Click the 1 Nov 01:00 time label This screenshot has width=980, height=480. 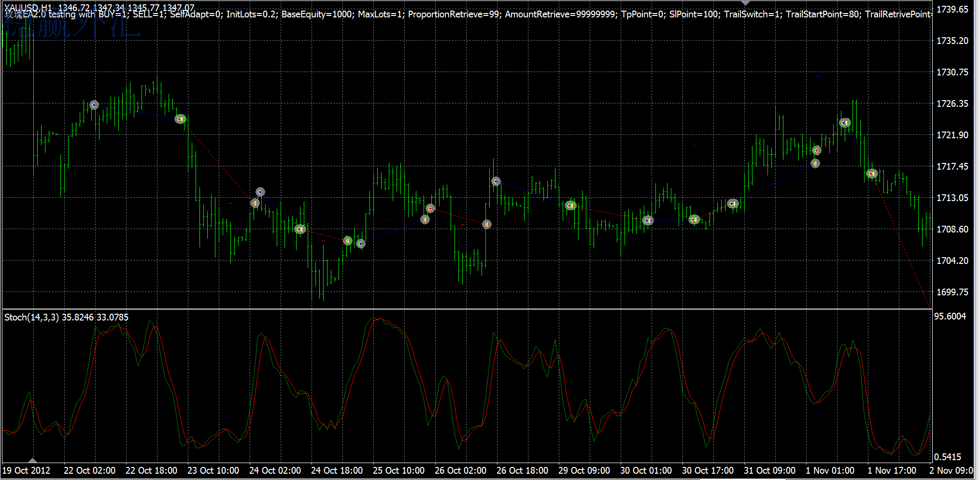click(830, 470)
